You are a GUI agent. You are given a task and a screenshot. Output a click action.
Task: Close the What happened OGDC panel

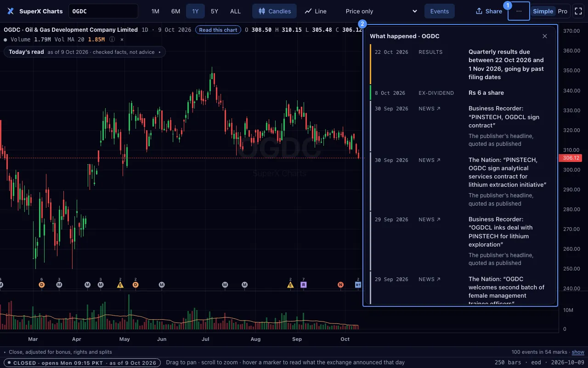545,36
